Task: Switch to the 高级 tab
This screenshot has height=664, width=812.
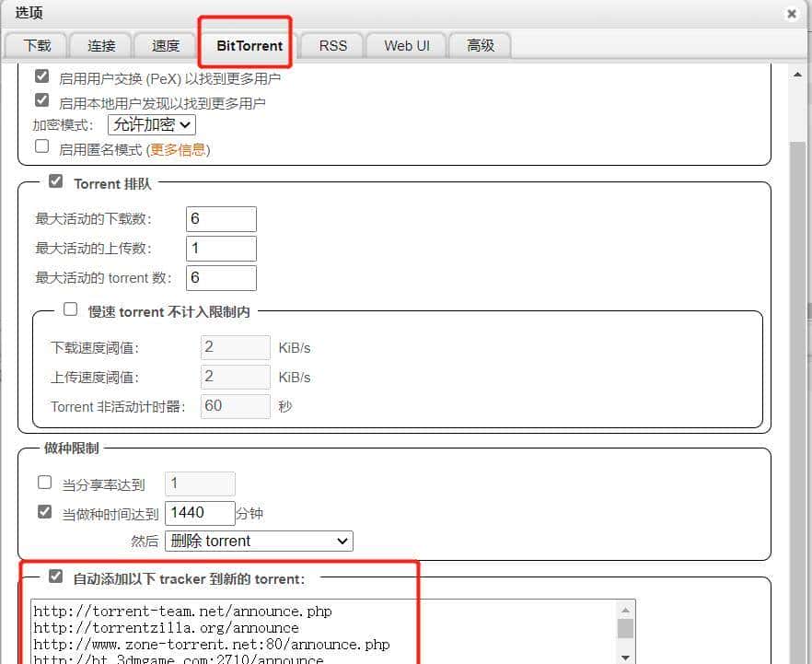Action: 481,45
